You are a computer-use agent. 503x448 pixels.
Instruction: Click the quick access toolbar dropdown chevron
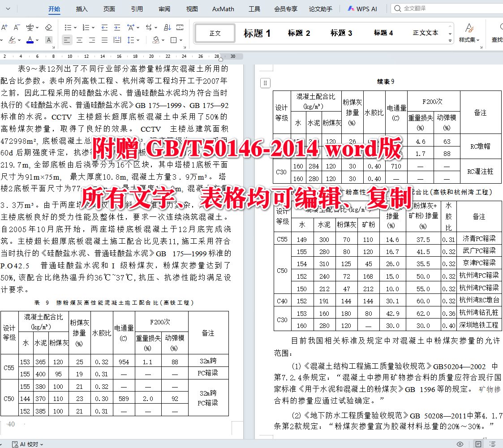[8, 9]
